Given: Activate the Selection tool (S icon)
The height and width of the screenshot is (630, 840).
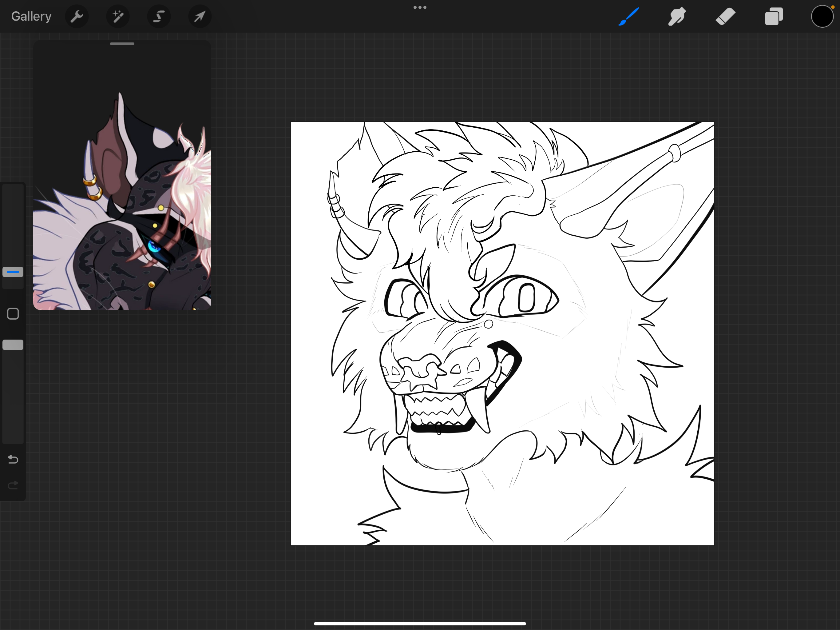Looking at the screenshot, I should tap(159, 16).
